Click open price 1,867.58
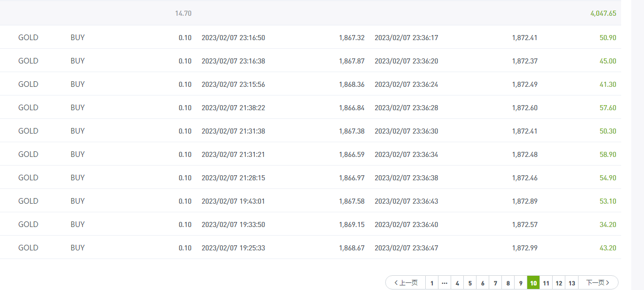 tap(352, 201)
